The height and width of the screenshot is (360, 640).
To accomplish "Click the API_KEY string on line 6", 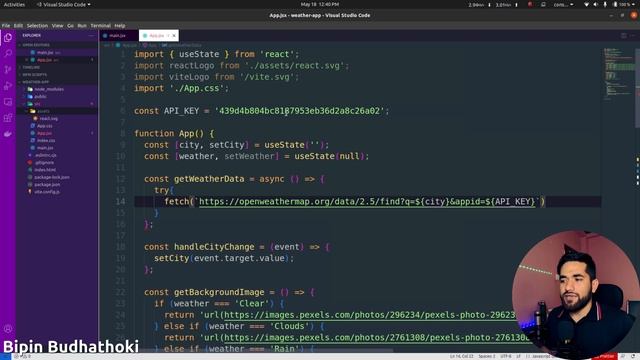I will (299, 111).
